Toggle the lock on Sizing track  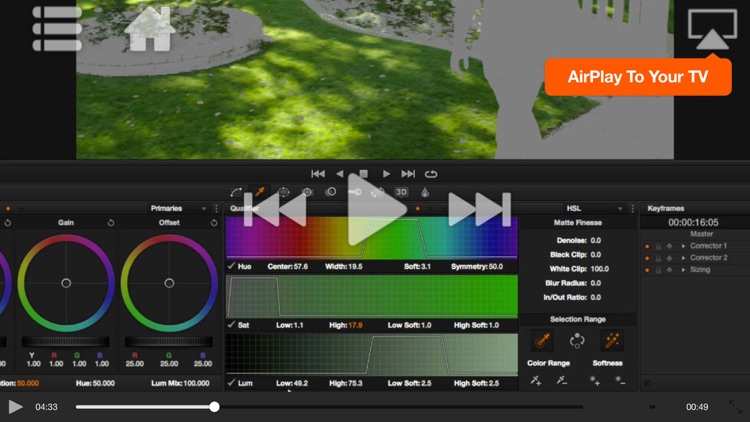658,270
